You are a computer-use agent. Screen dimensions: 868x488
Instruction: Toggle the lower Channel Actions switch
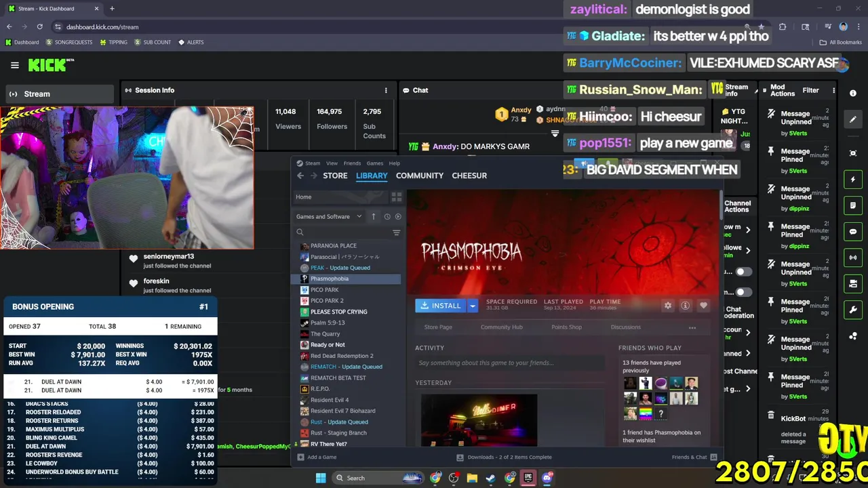pos(744,293)
